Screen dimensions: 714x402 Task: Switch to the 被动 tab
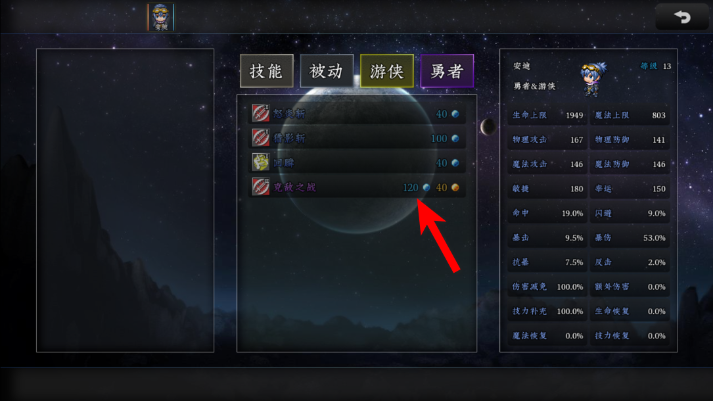pos(326,71)
